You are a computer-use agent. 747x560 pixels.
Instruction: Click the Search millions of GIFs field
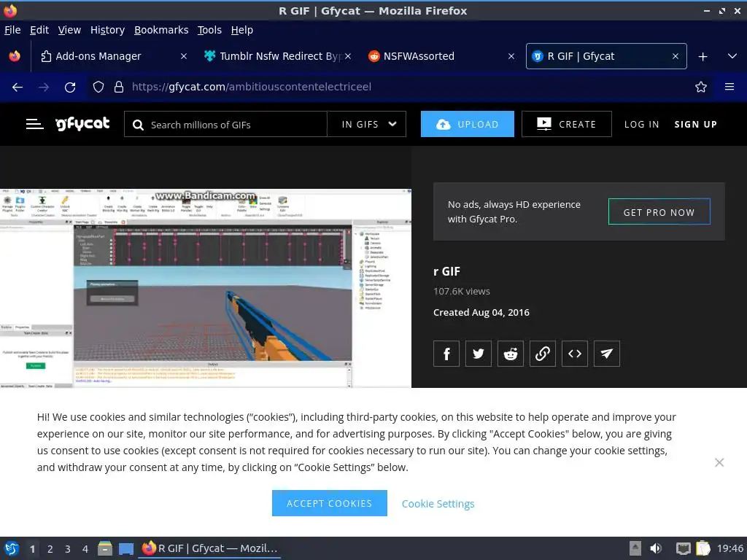click(226, 124)
